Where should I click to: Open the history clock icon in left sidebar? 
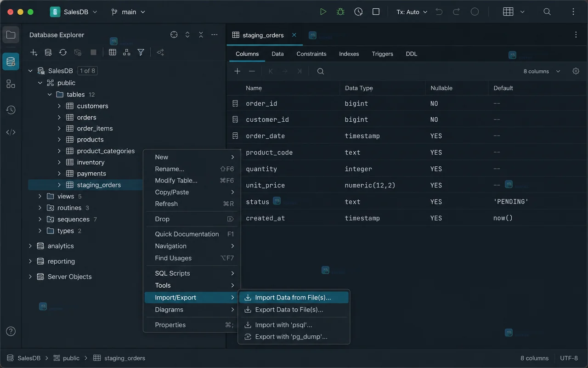[11, 110]
